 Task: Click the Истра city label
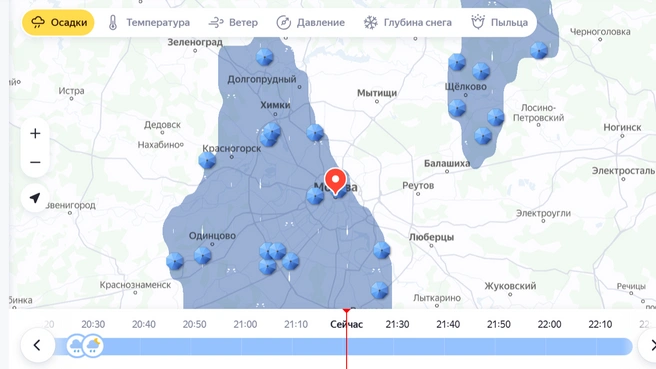pos(71,91)
